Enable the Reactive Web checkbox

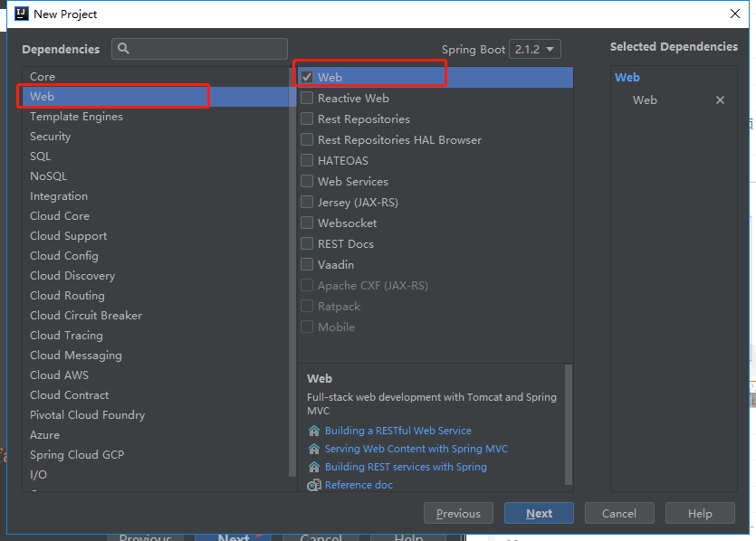pos(307,99)
